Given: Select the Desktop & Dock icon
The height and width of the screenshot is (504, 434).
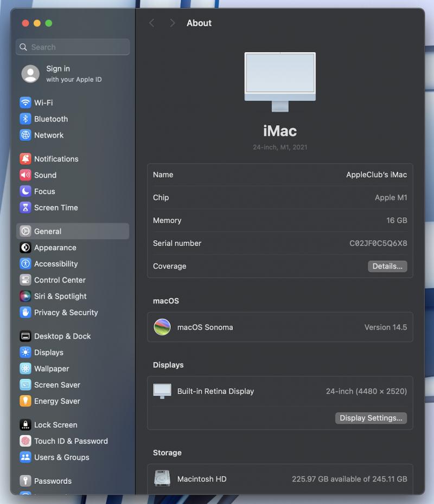Looking at the screenshot, I should pos(25,336).
